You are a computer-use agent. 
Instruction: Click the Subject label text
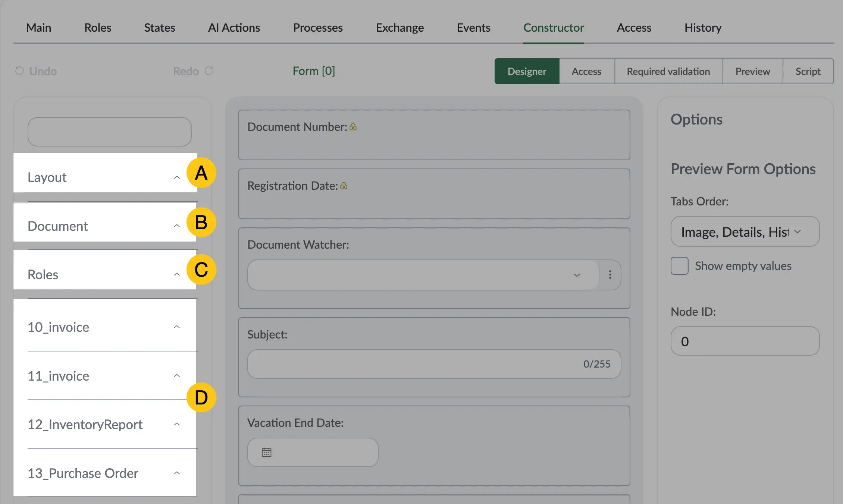267,334
